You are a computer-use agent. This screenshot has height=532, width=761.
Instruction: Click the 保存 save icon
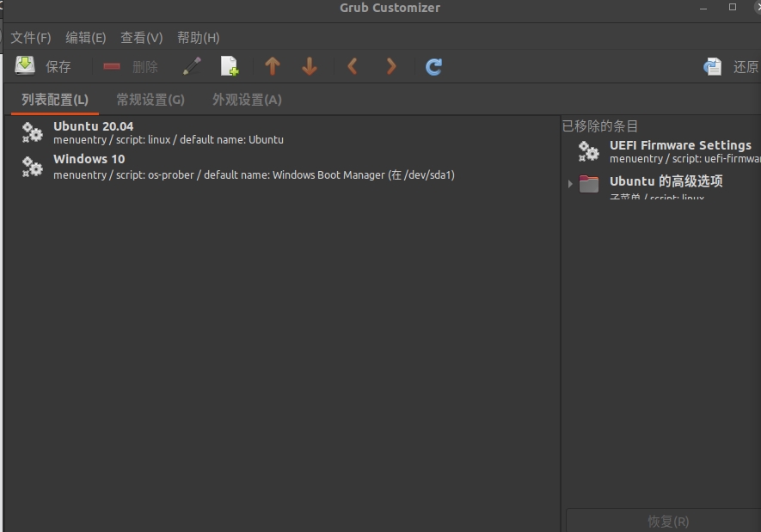[x=26, y=65]
